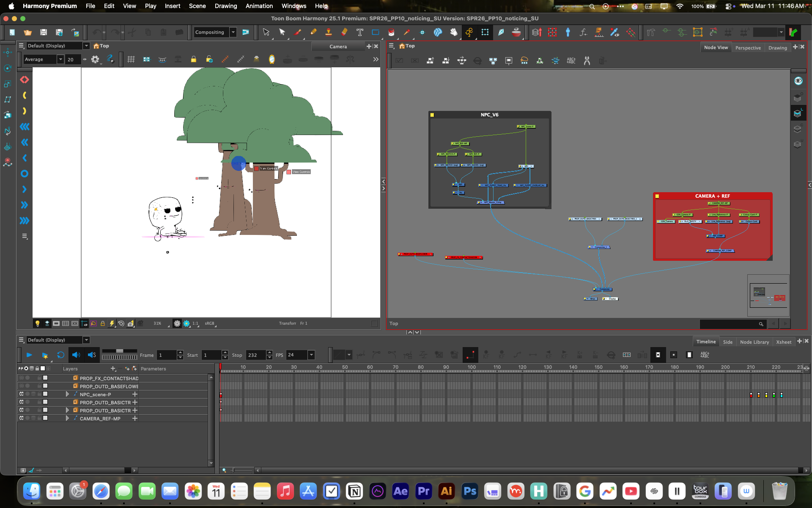Toggle sound playback speaker button

coord(76,355)
